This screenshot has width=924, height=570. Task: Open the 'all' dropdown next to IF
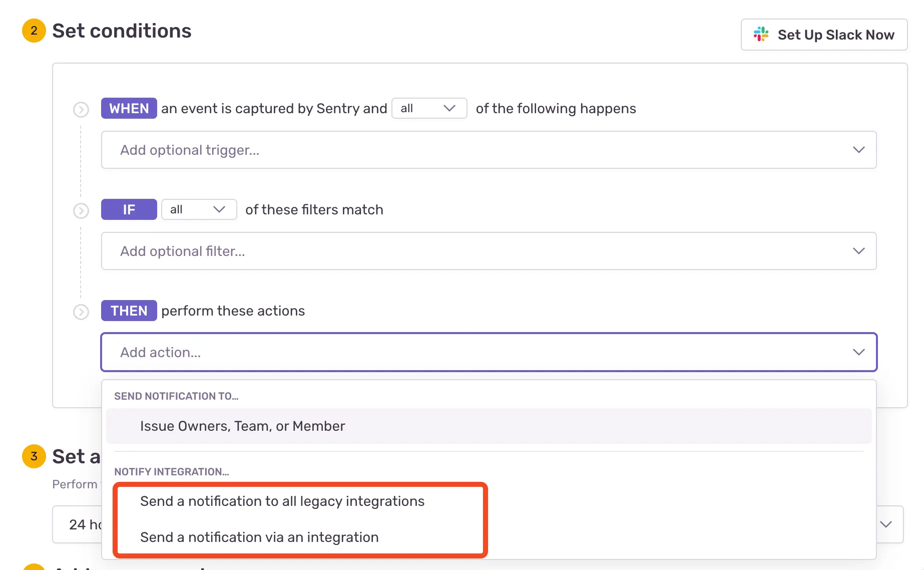pos(199,209)
